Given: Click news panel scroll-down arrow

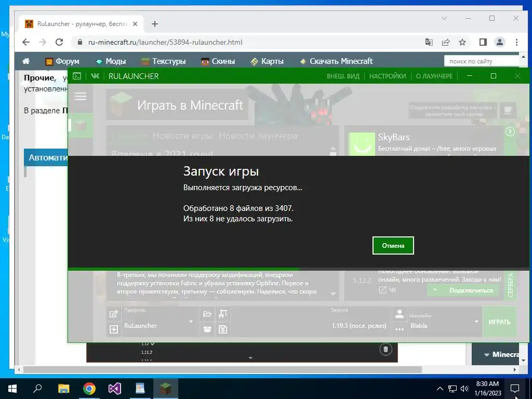Looking at the screenshot, I should [333, 294].
